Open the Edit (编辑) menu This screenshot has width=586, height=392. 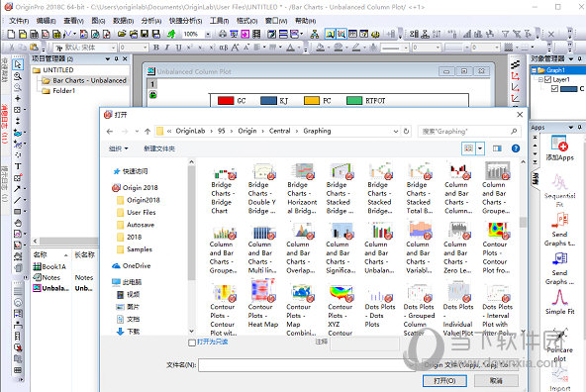click(46, 21)
